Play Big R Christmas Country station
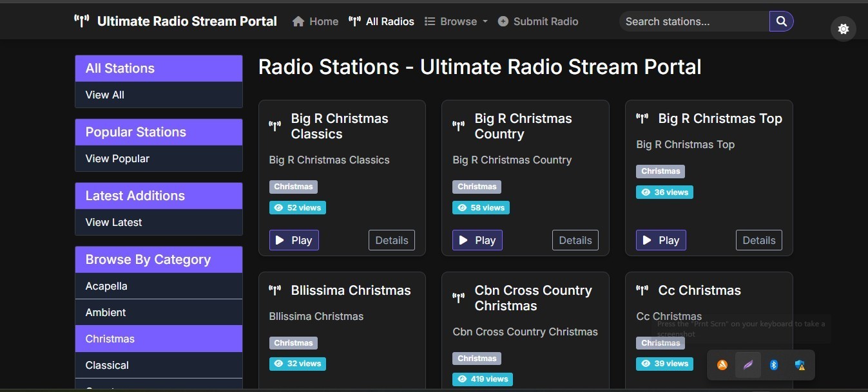This screenshot has width=868, height=392. tap(477, 240)
